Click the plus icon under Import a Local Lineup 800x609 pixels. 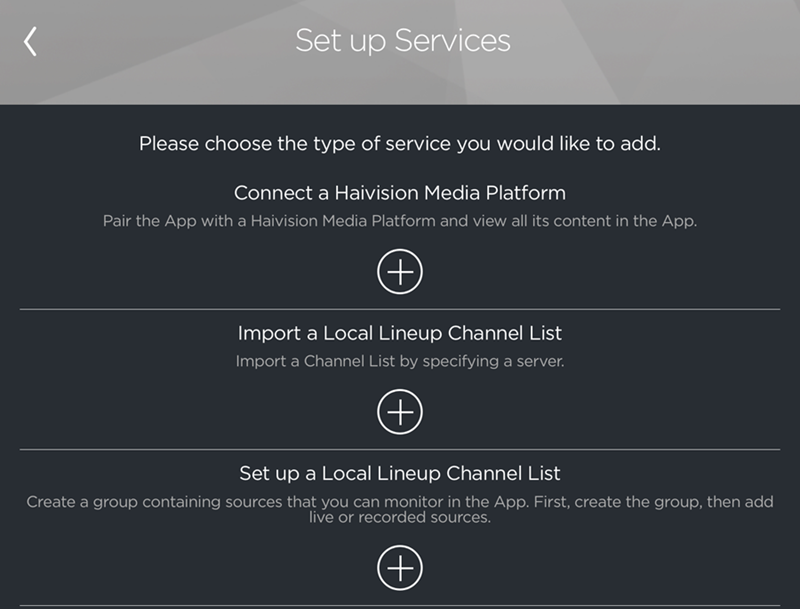399,410
